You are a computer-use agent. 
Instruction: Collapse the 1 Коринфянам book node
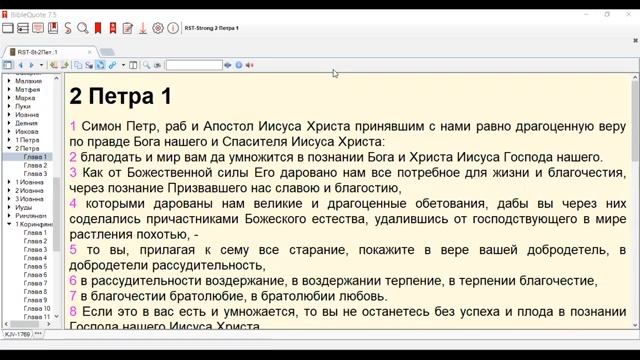[x=9, y=224]
